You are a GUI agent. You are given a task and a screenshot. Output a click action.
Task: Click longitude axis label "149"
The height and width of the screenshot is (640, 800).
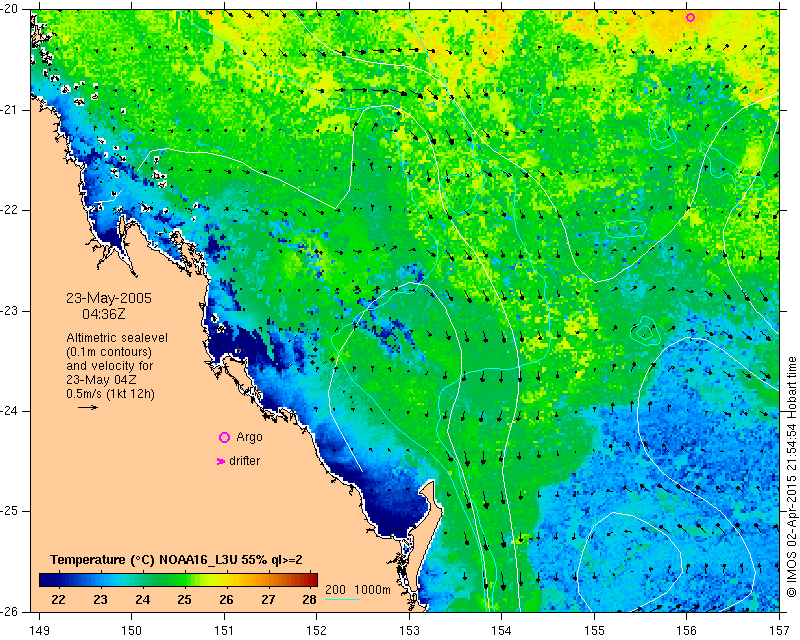pos(39,631)
